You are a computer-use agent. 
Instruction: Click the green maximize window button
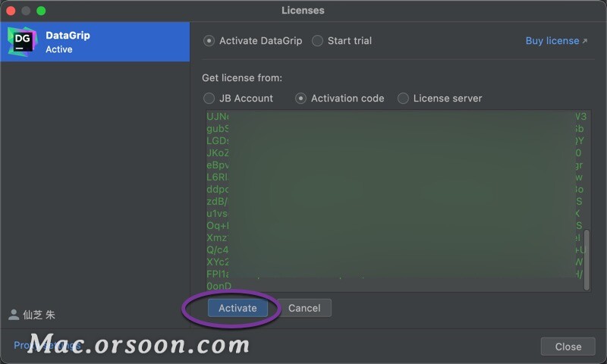[x=41, y=11]
